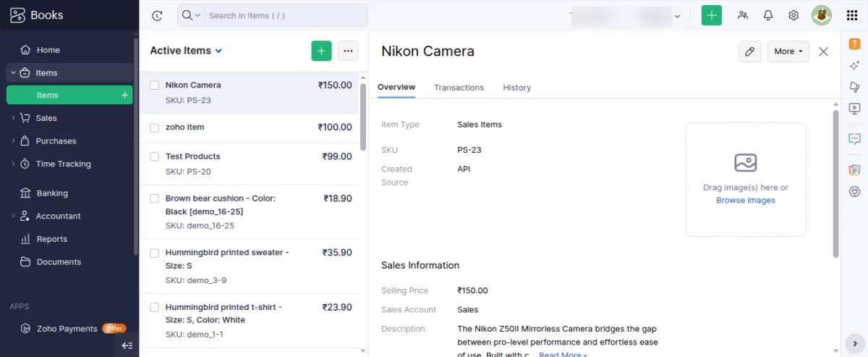Open the support hexagon icon in right rail
Viewport: 868px width, 357px height.
point(854,191)
